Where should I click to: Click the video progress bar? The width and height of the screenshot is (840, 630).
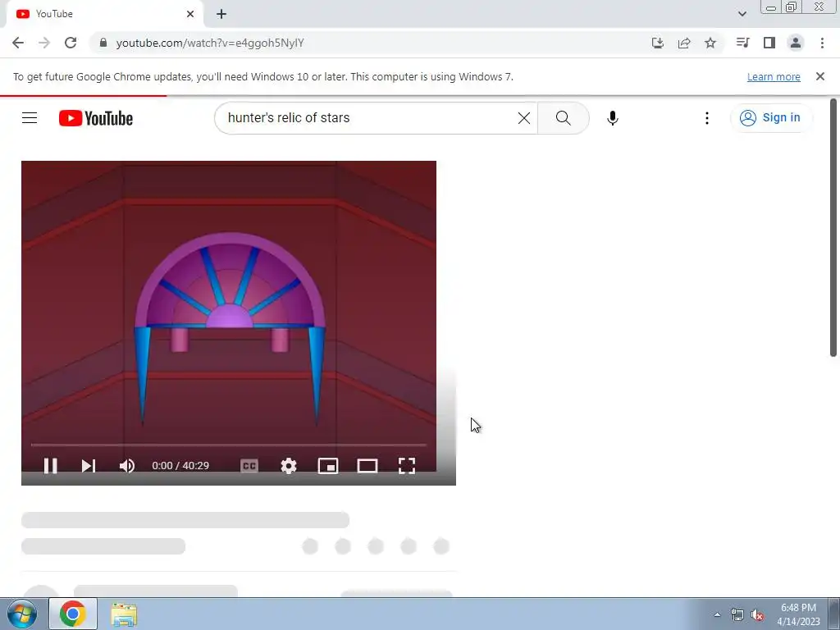point(229,445)
